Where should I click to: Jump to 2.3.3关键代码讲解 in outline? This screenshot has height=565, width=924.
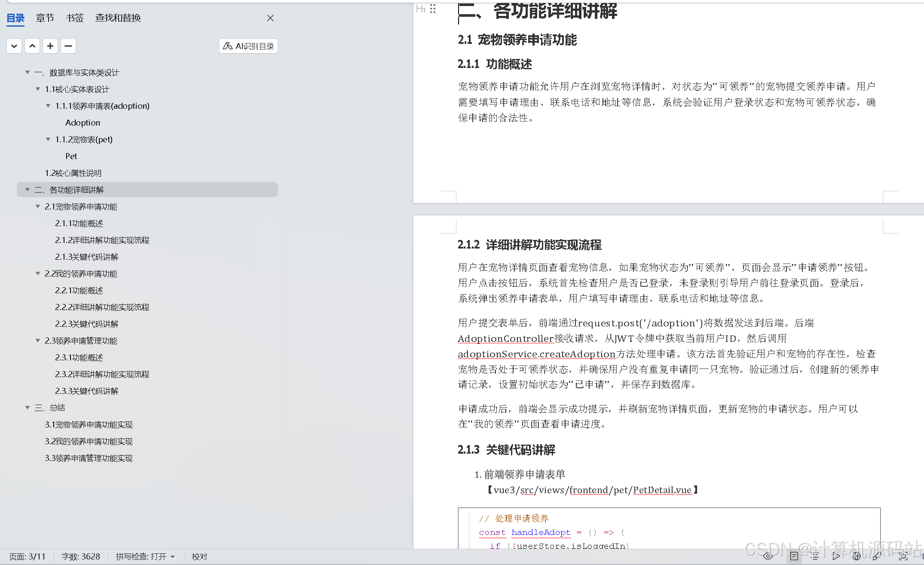point(87,391)
